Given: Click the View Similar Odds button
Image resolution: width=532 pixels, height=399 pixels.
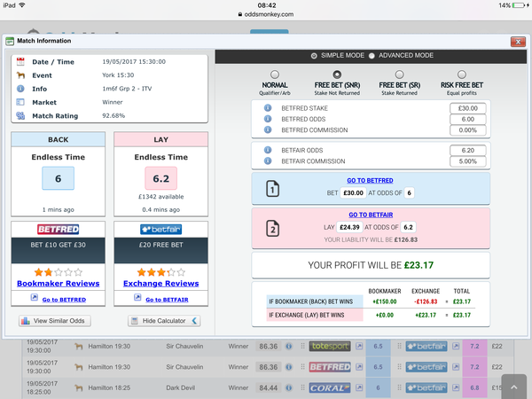Looking at the screenshot, I should tap(55, 321).
